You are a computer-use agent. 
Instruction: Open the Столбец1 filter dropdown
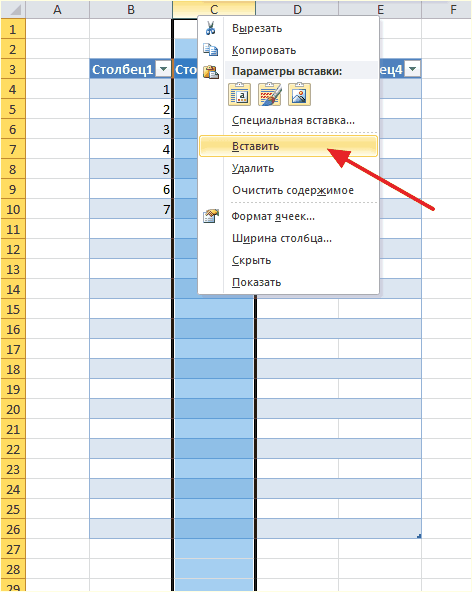[x=164, y=69]
